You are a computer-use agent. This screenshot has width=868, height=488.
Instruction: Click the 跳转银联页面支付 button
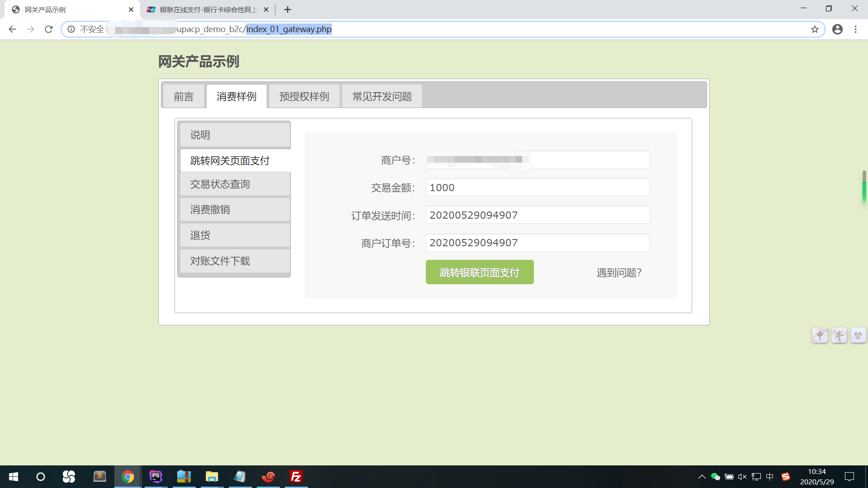pos(480,272)
